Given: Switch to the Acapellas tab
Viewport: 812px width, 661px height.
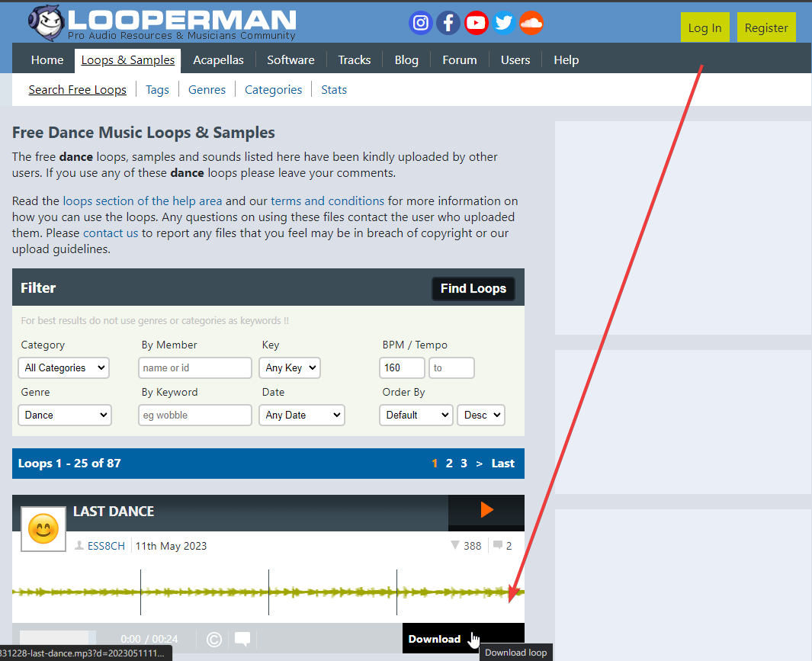Looking at the screenshot, I should pos(218,59).
